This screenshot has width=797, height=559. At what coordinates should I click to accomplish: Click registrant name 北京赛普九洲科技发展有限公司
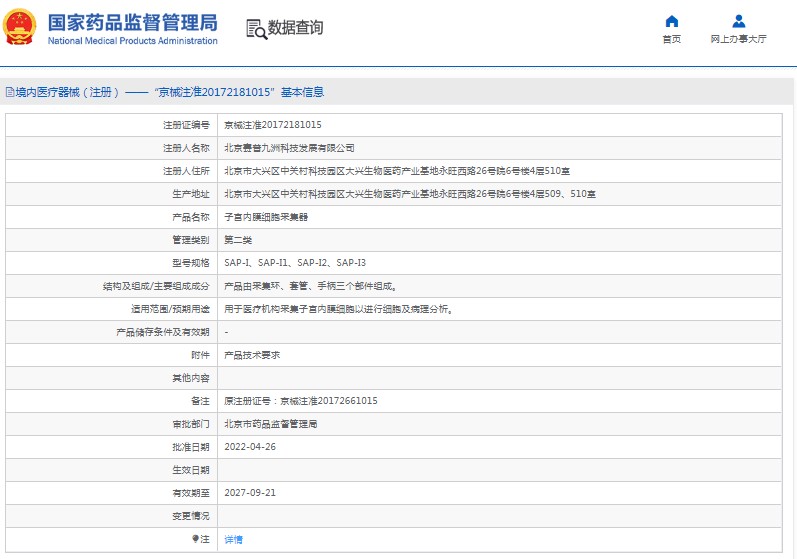[289, 148]
